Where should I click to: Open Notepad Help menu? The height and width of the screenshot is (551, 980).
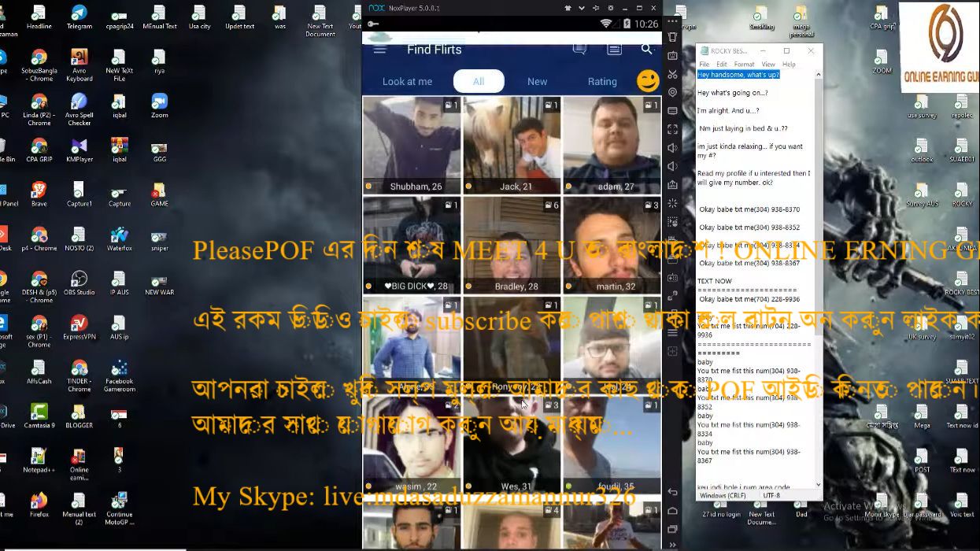[789, 65]
